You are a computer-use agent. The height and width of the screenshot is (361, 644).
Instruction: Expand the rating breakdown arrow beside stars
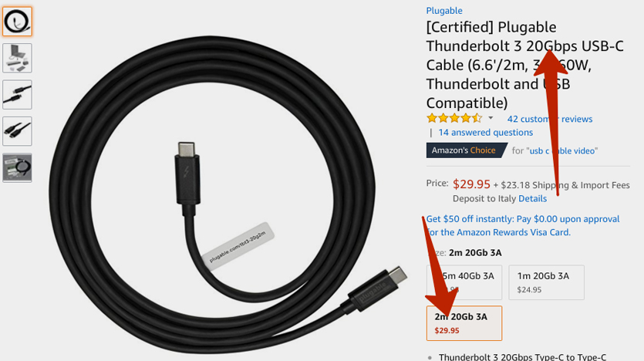(x=491, y=118)
